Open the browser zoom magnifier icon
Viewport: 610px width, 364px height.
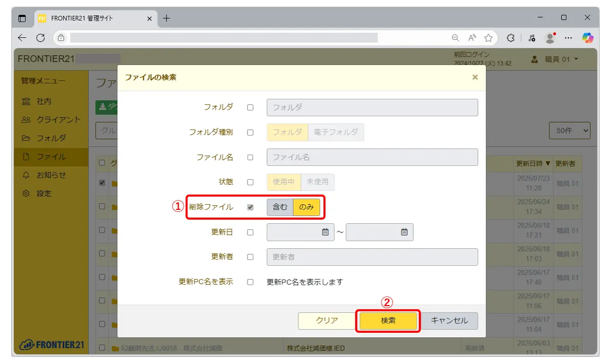[x=455, y=38]
